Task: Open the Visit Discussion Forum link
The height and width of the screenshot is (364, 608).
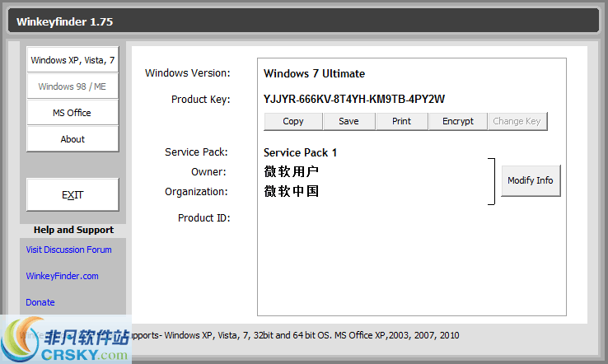Action: [68, 250]
